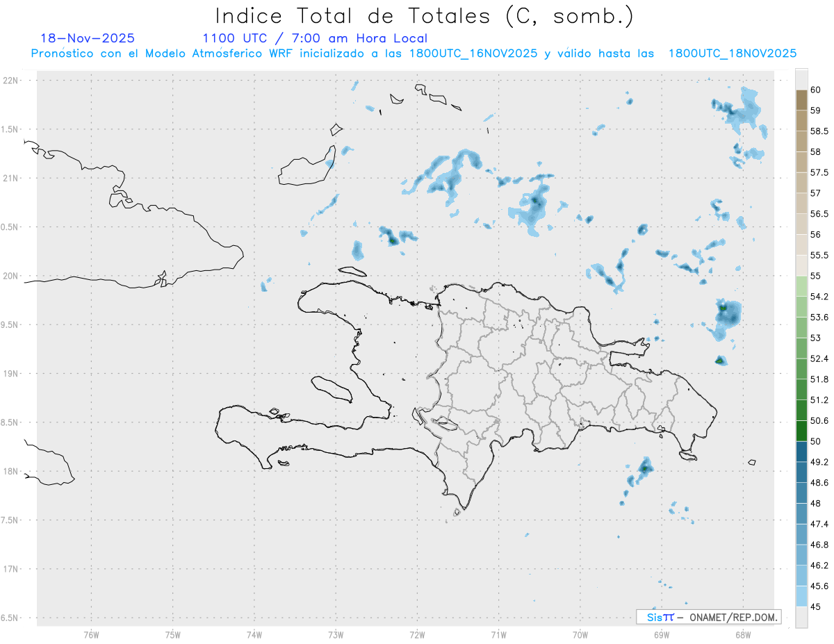Click the time label '1100 UTC / 7:00 am Hora Local'

315,38
